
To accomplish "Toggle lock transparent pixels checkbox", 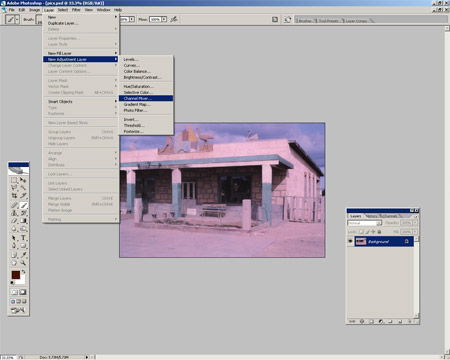I will click(361, 231).
